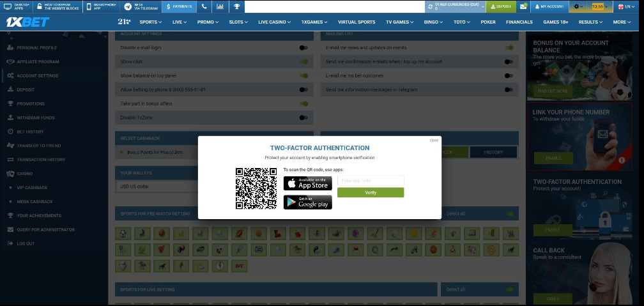Open the Smartphone App link
The width and height of the screenshot is (644, 306).
coord(102,6)
